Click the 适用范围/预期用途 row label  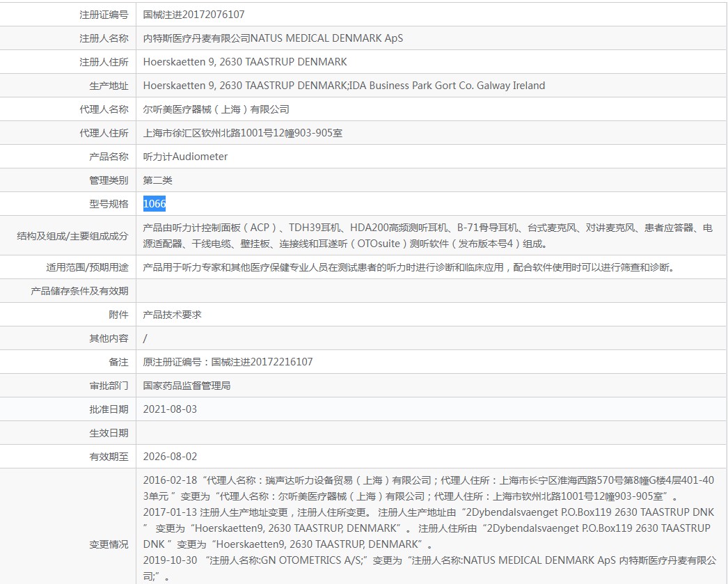(87, 267)
